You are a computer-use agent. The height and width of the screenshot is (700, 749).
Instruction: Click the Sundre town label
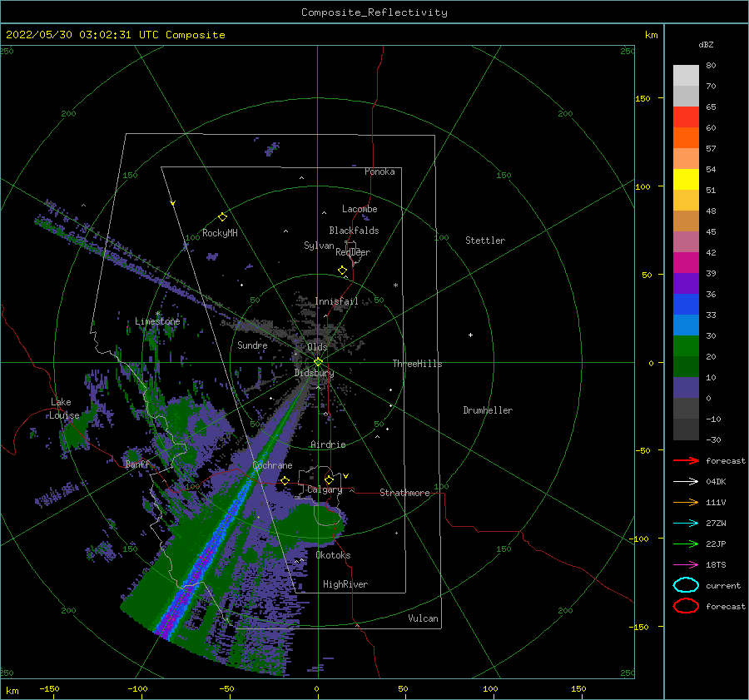pos(252,345)
